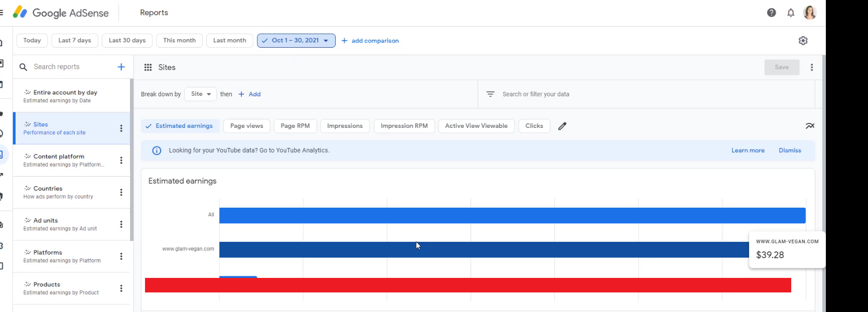Click add comparison link
The width and height of the screenshot is (868, 312).
coord(370,41)
